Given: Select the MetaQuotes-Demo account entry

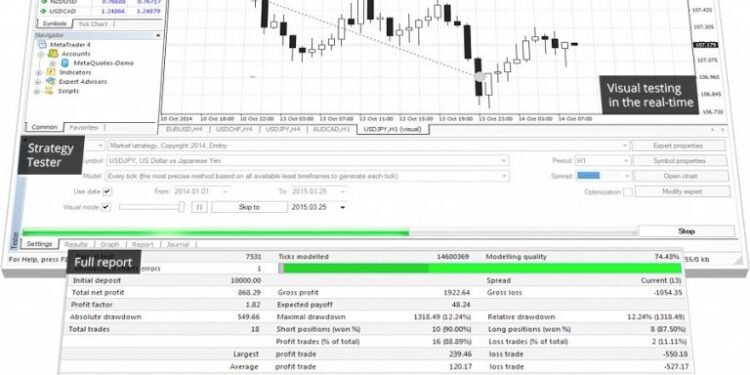Looking at the screenshot, I should [x=103, y=63].
